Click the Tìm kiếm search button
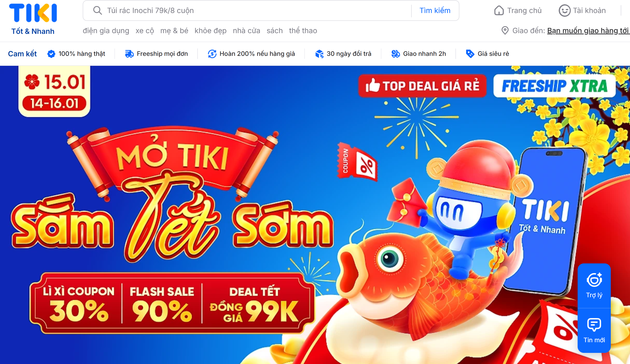630x364 pixels. pyautogui.click(x=435, y=10)
